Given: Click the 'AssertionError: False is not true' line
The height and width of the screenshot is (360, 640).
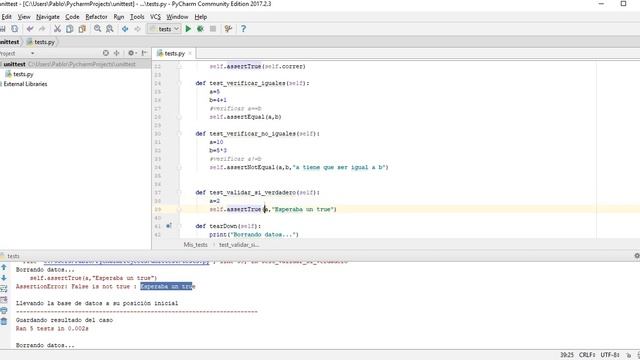Looking at the screenshot, I should (x=105, y=287).
